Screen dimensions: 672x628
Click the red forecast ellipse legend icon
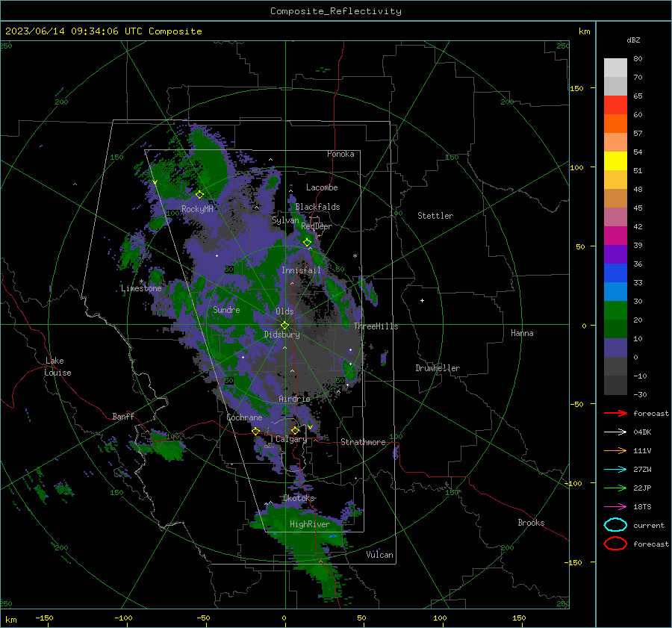tap(615, 544)
